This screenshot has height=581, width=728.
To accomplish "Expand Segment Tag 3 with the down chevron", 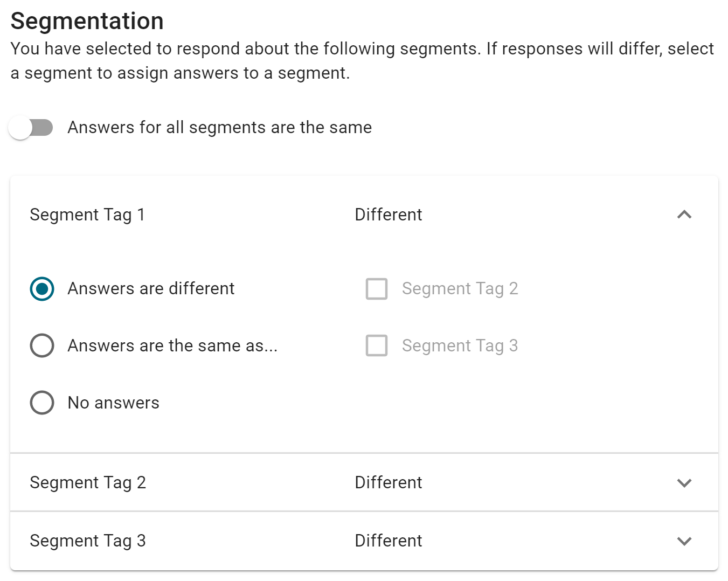I will [x=684, y=541].
